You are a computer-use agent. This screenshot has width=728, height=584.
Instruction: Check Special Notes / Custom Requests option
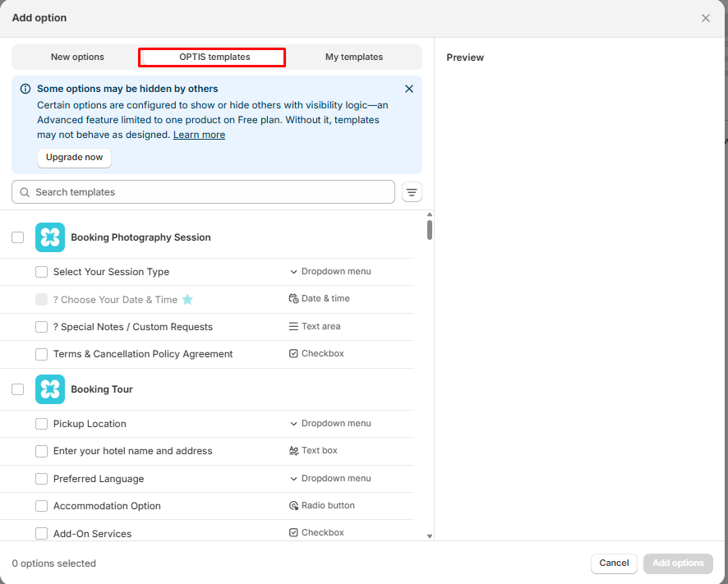[41, 327]
